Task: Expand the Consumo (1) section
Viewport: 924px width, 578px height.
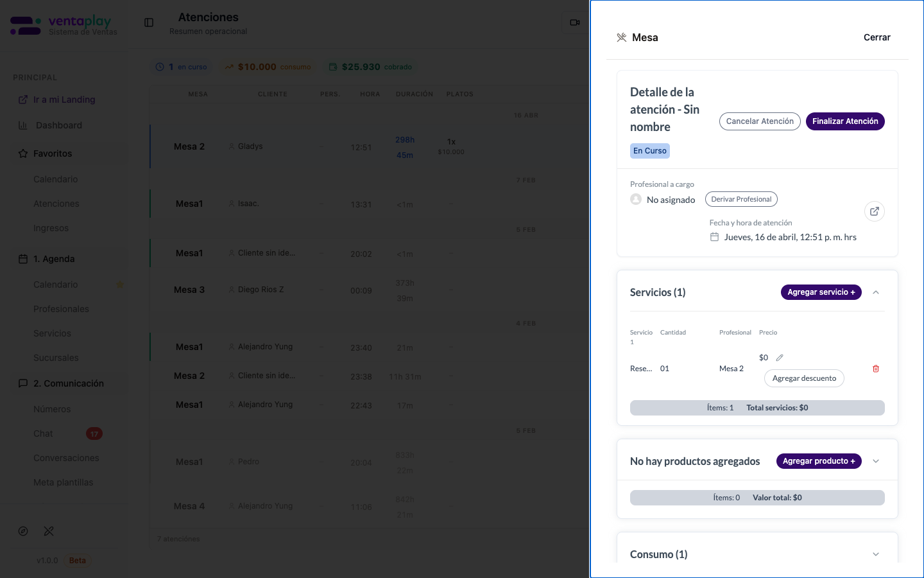Action: pyautogui.click(x=876, y=554)
